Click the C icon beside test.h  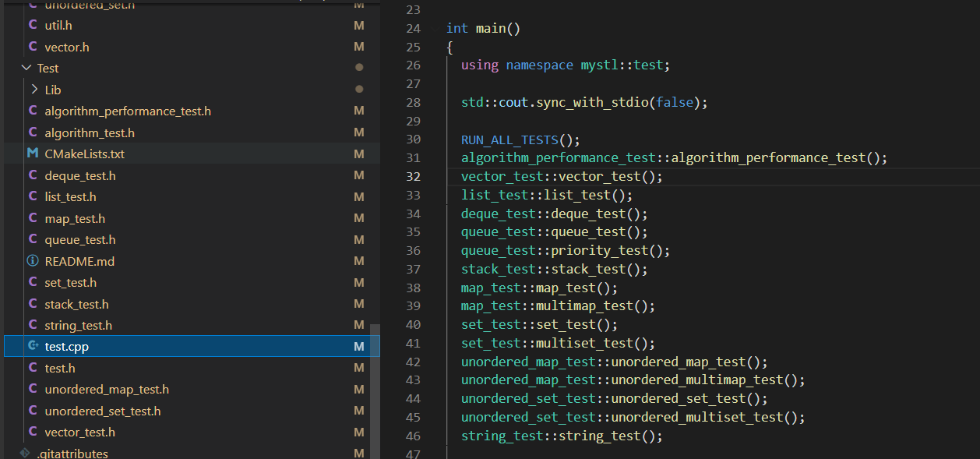point(33,368)
